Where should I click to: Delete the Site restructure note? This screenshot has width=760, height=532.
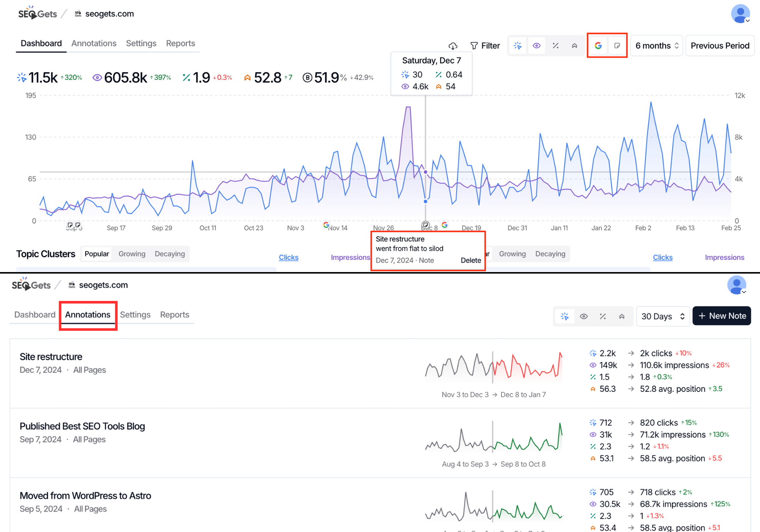point(470,260)
